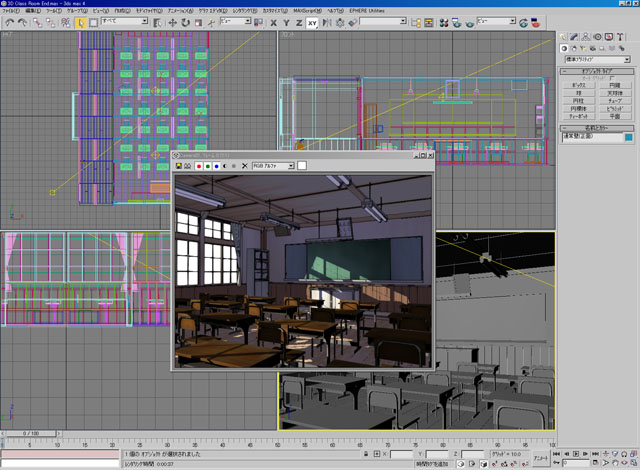Open the Material Editor spheres icon
The image size is (640, 470).
point(444,23)
